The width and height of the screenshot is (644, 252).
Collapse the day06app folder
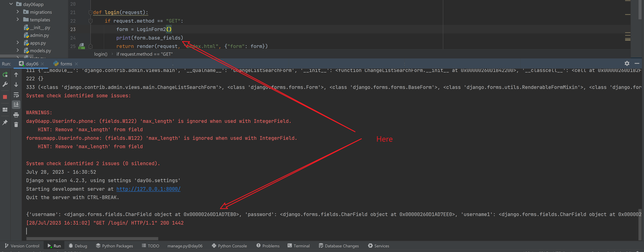11,4
